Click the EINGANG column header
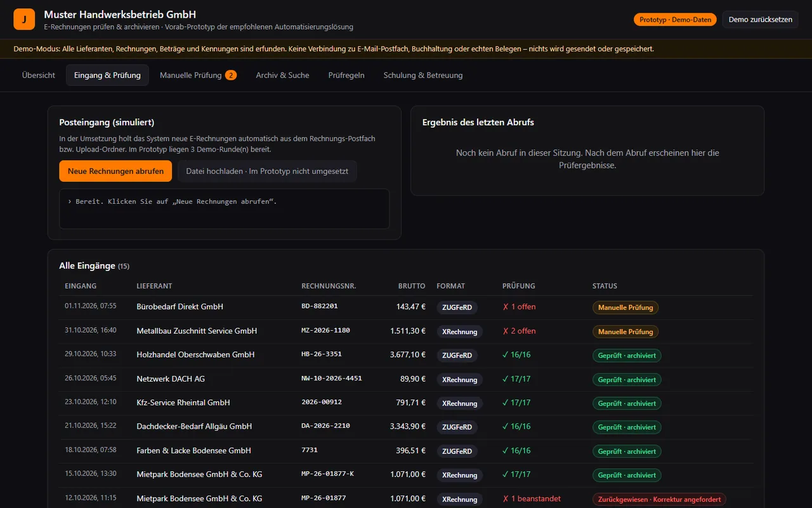Image resolution: width=812 pixels, height=508 pixels. (x=81, y=286)
